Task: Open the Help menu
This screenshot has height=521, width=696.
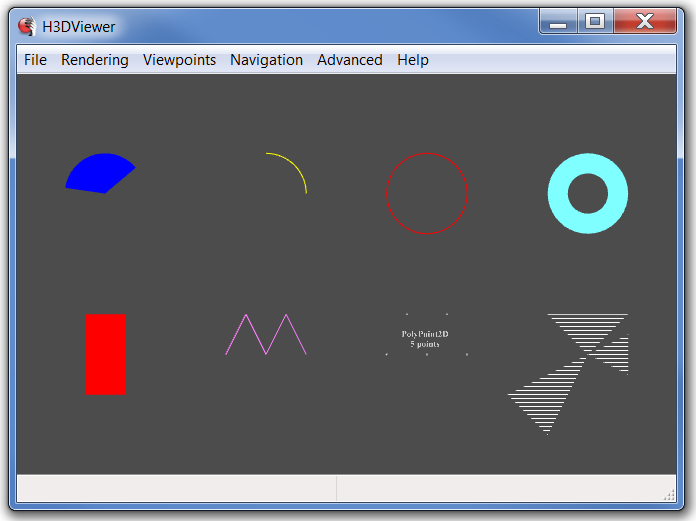Action: (412, 60)
